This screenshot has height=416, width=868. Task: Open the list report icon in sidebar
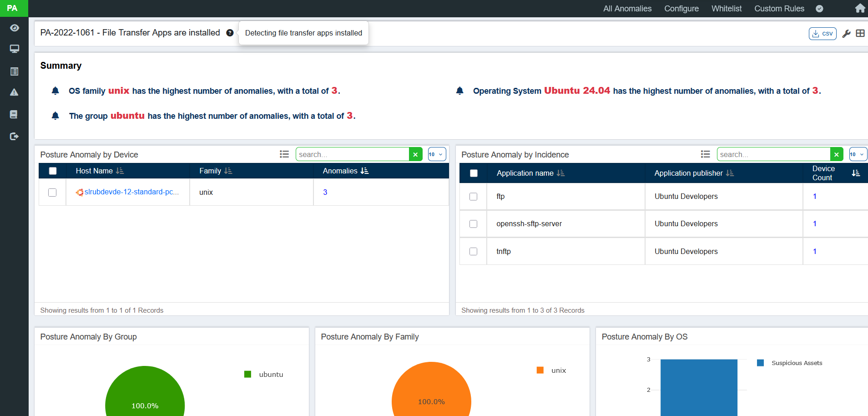(x=15, y=71)
